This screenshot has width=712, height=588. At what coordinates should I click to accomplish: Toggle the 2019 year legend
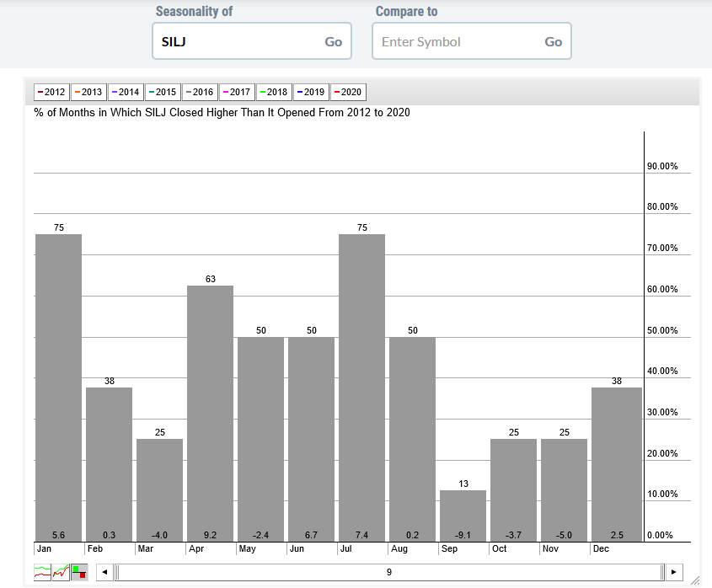(x=311, y=92)
